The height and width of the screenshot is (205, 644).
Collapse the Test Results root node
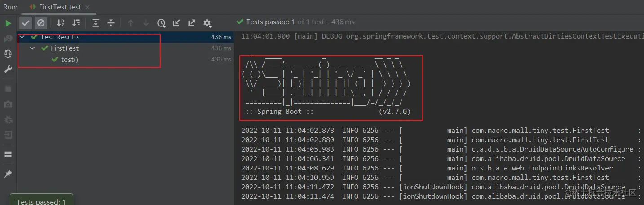(23, 37)
